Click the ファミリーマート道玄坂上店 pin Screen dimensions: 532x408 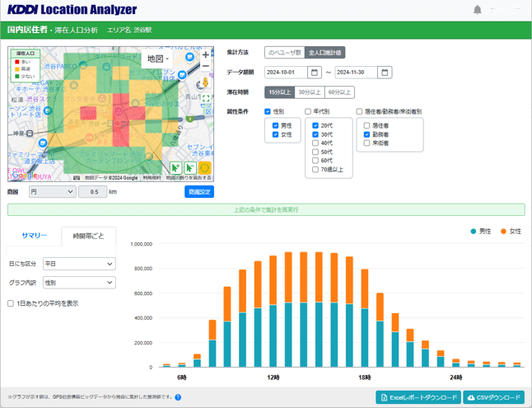click(43, 143)
